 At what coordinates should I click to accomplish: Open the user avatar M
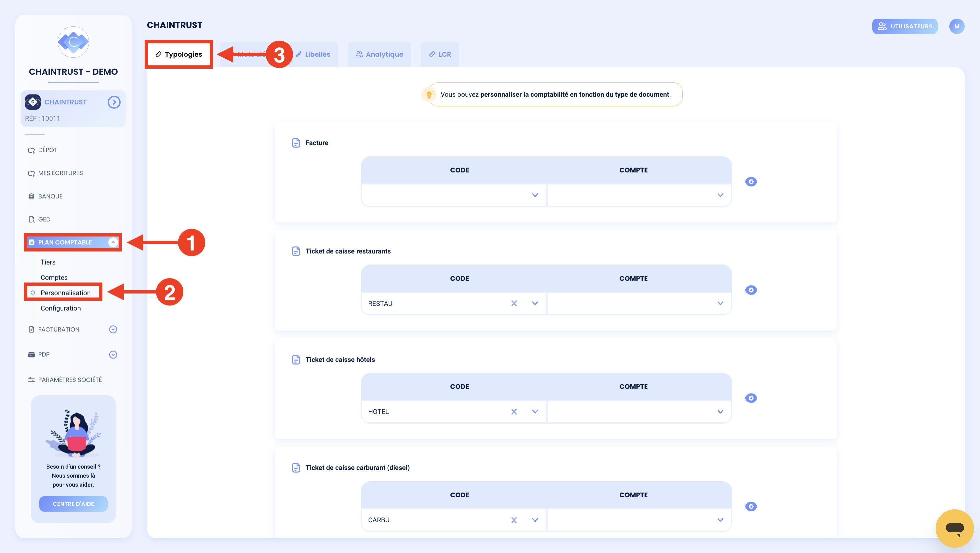tap(957, 26)
